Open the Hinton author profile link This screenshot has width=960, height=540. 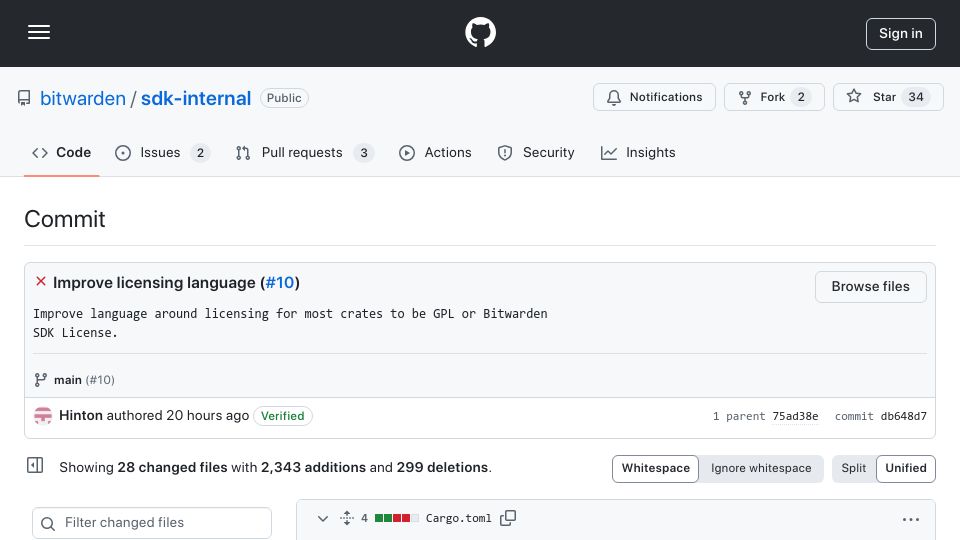point(81,416)
